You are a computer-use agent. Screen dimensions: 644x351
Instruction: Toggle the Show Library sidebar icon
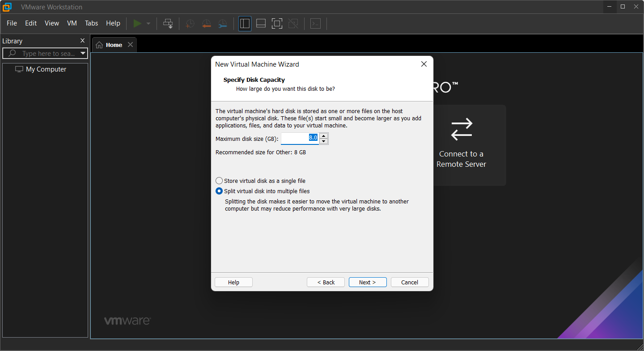(245, 23)
